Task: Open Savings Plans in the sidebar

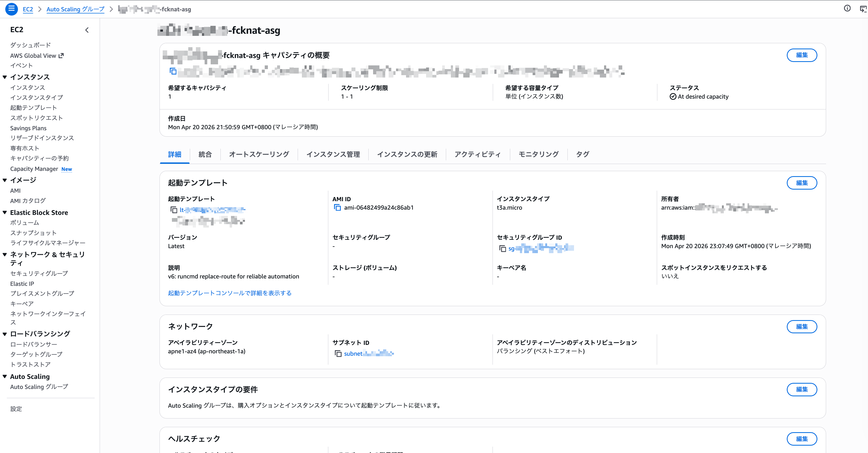Action: tap(28, 128)
